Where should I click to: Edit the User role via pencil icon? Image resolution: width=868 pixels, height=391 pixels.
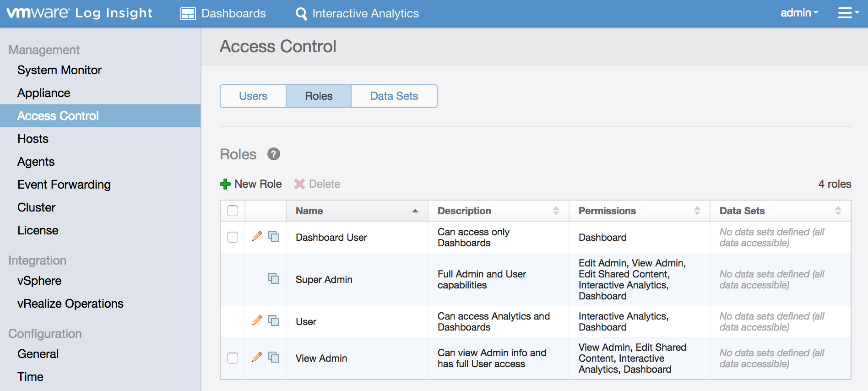coord(257,320)
